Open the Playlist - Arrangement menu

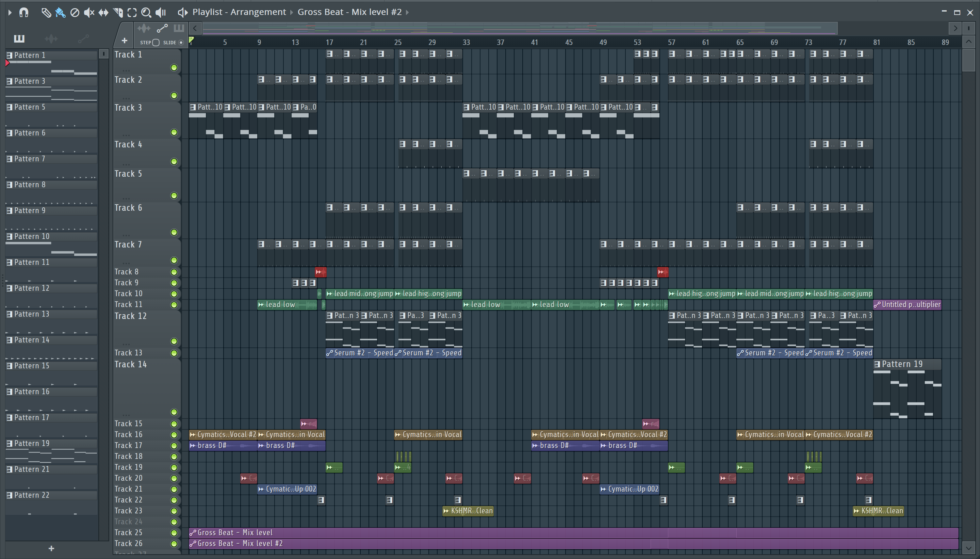point(239,12)
